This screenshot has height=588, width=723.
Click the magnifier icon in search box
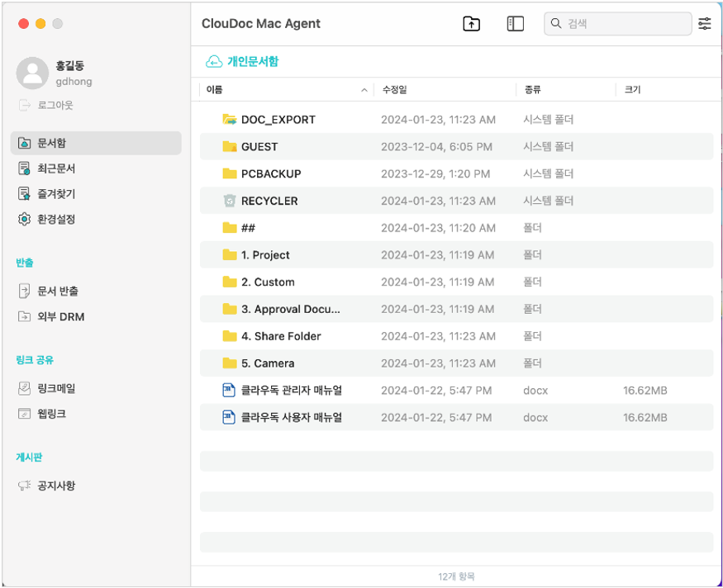(x=556, y=23)
